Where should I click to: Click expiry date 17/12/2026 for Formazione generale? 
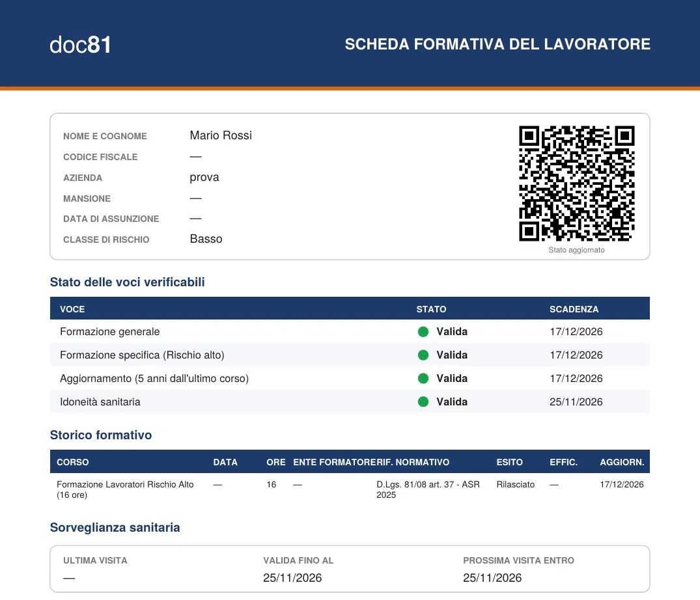tap(576, 331)
